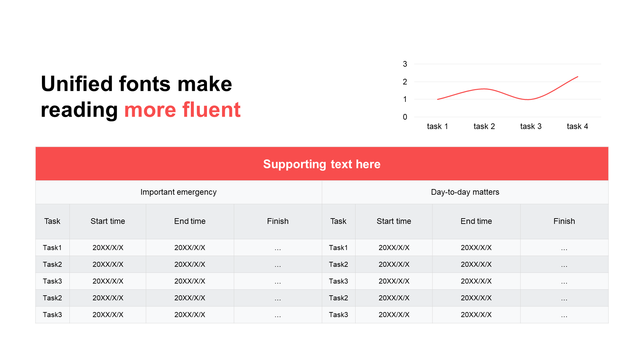
Task: Click the 'Day-to-day matters' header cell
Action: coord(465,192)
